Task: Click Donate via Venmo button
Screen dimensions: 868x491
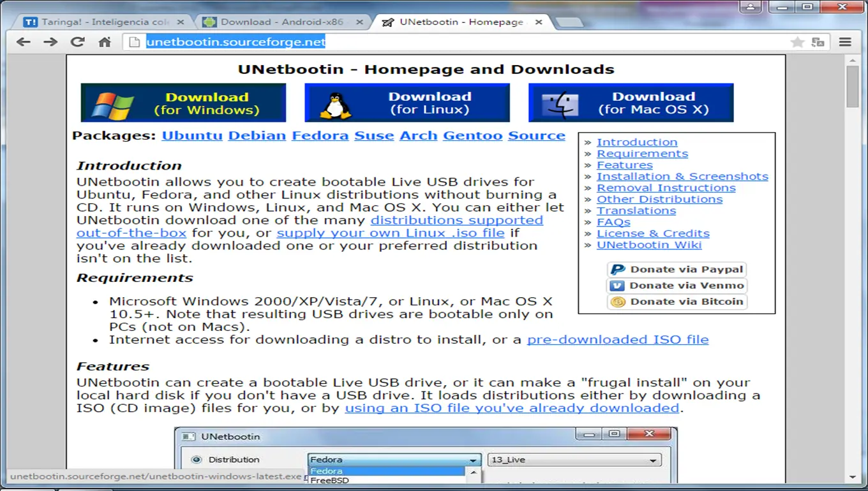Action: point(677,286)
